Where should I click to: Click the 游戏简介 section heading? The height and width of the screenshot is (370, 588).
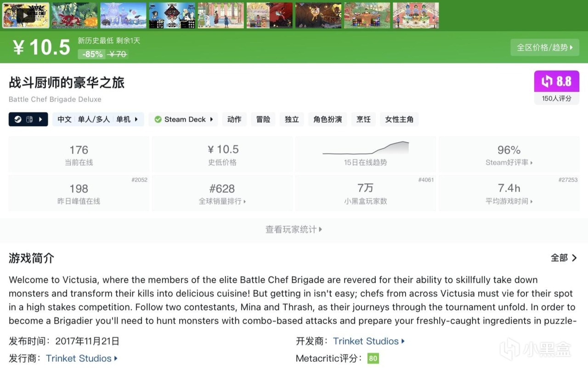point(31,258)
